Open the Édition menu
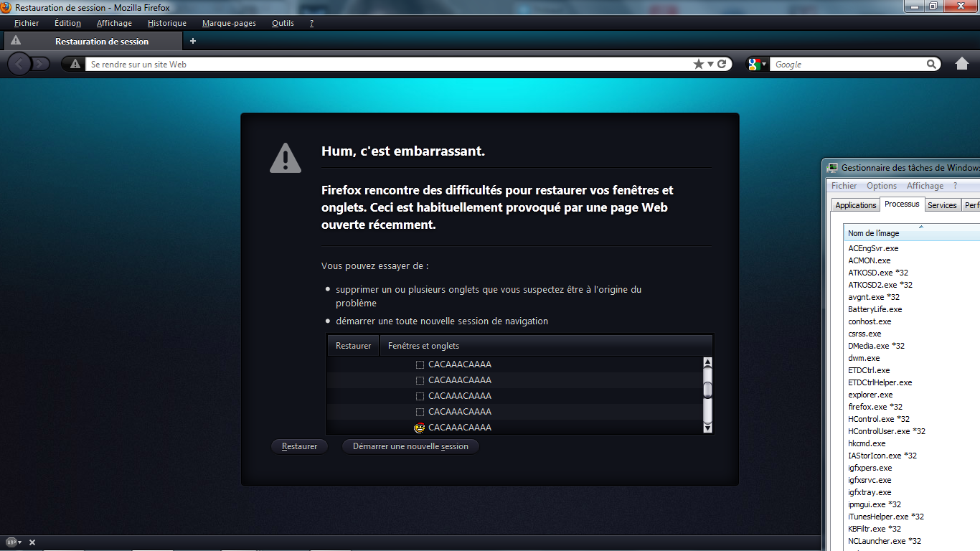Viewport: 980px width, 551px height. tap(67, 23)
